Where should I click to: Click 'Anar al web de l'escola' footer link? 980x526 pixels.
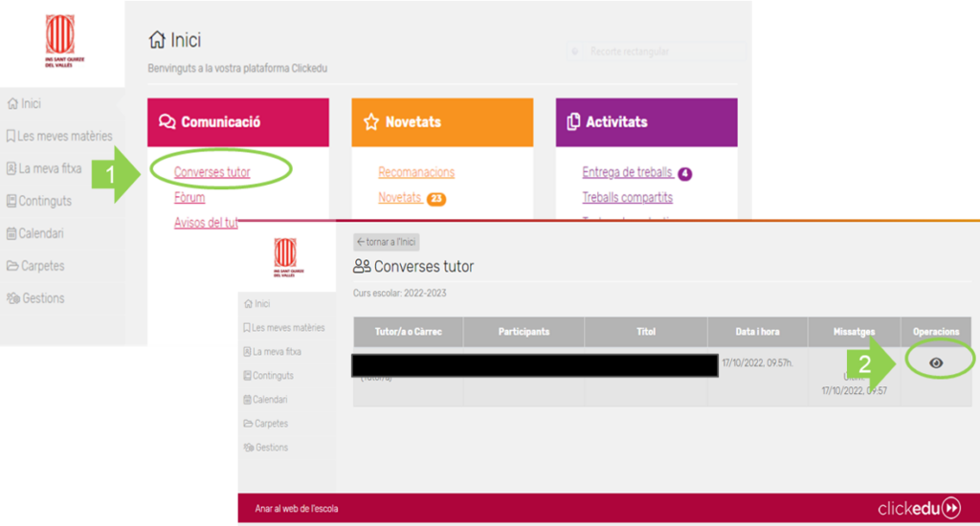tap(297, 508)
